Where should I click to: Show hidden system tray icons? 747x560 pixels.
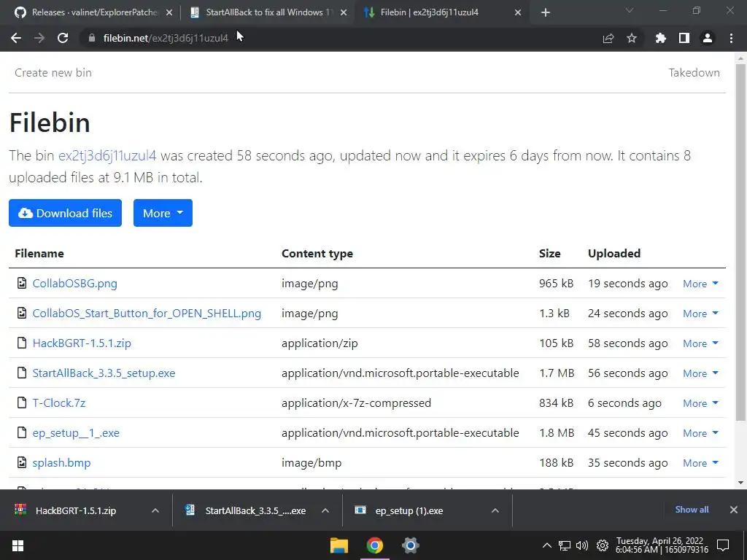coord(547,545)
